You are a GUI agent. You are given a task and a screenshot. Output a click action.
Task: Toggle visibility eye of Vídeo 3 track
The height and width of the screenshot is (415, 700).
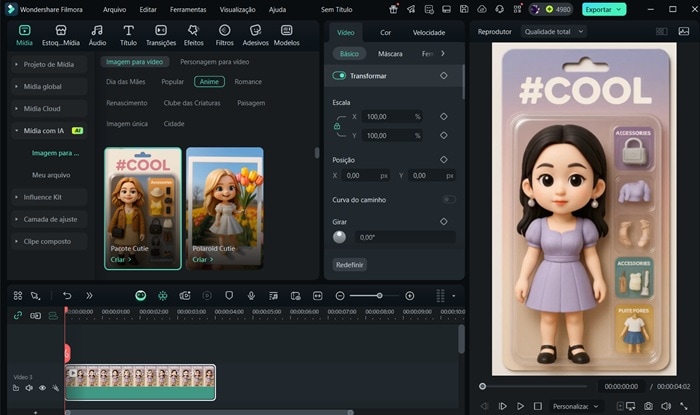[x=42, y=388]
